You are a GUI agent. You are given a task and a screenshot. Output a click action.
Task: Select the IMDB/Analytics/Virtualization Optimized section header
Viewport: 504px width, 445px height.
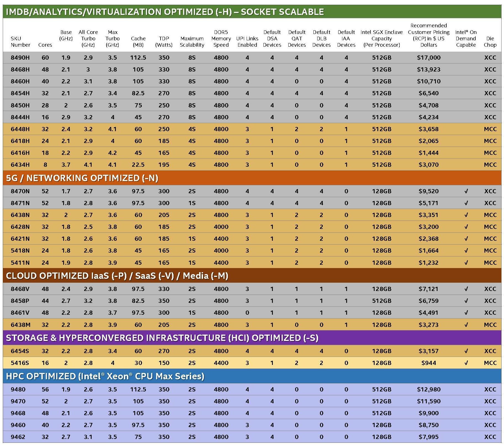tap(165, 12)
